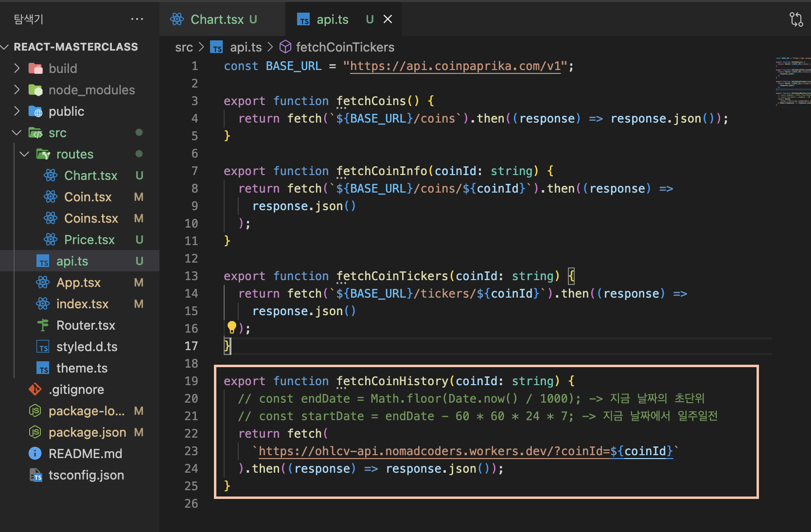The height and width of the screenshot is (532, 811).
Task: Open the explorer more actions ellipsis
Action: point(137,19)
